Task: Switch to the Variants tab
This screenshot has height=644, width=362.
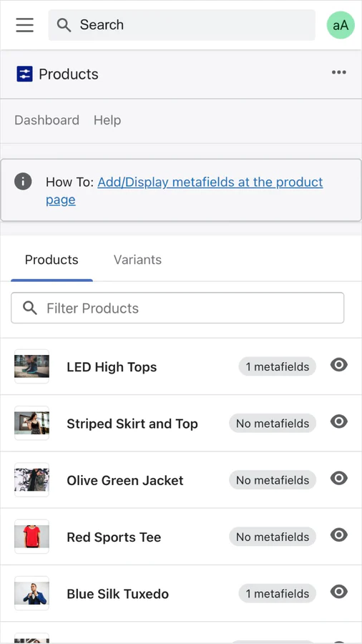Action: [x=137, y=260]
